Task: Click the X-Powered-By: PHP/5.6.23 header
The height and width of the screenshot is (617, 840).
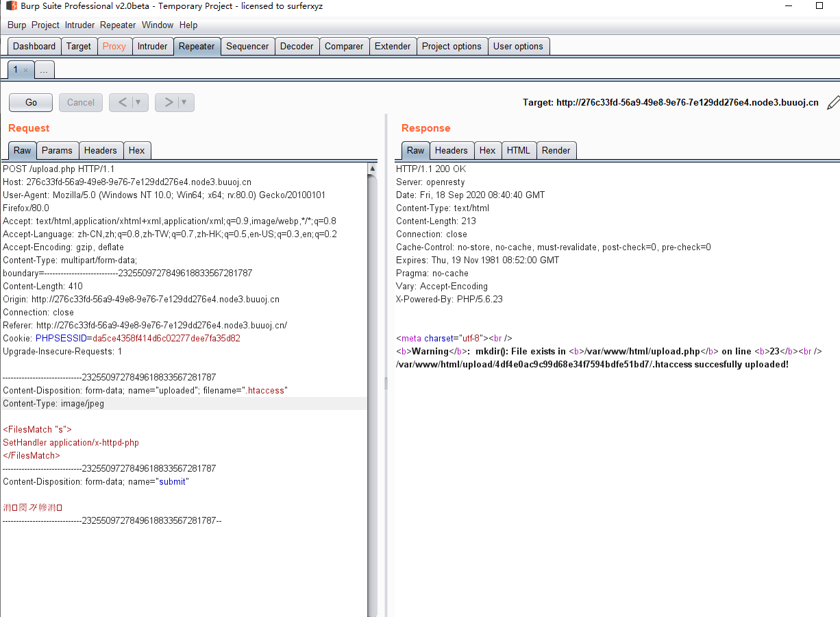Action: point(449,300)
